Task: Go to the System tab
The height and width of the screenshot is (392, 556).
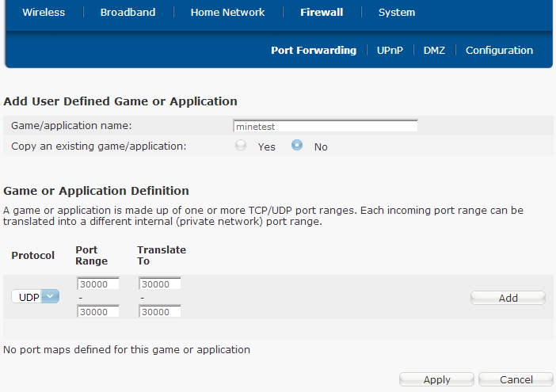Action: pyautogui.click(x=396, y=13)
